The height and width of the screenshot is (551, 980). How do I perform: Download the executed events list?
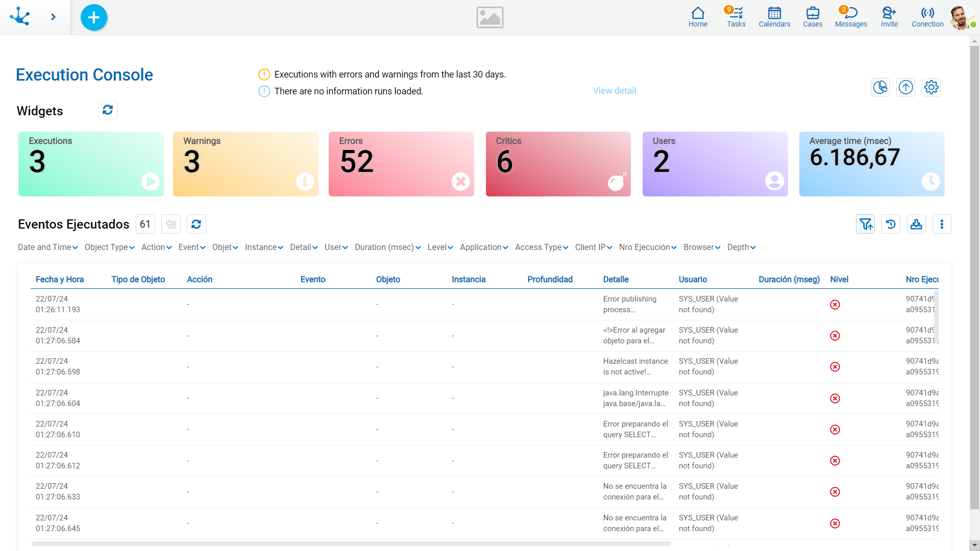(x=916, y=224)
